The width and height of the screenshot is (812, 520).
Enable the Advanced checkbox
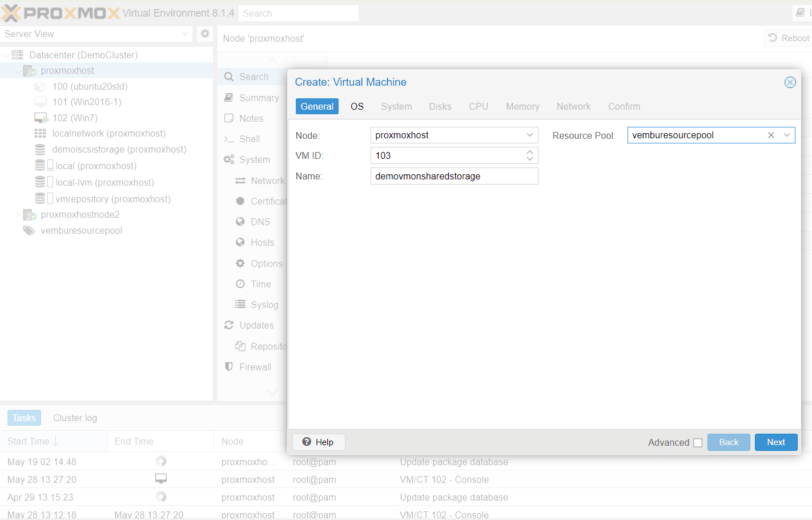pyautogui.click(x=698, y=443)
